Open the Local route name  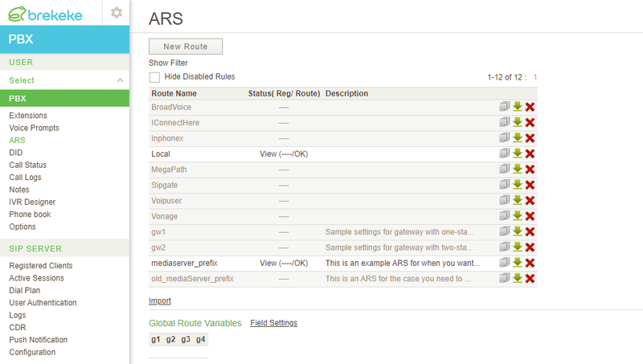coord(160,153)
